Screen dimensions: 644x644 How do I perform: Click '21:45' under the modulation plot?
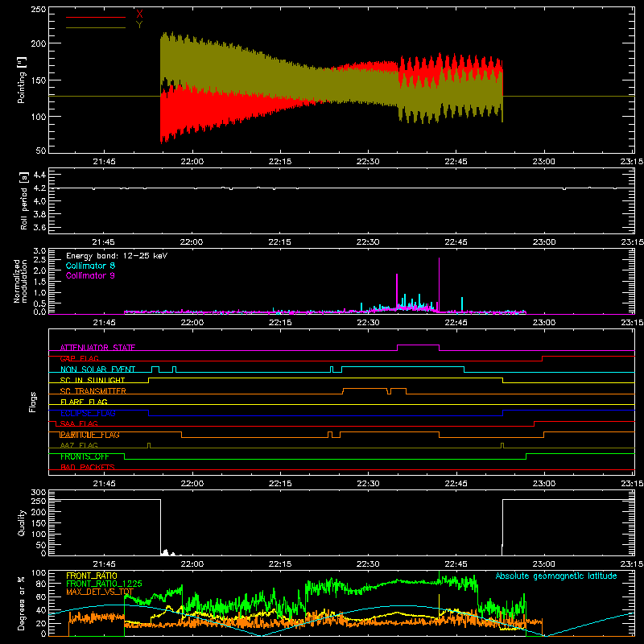(104, 323)
